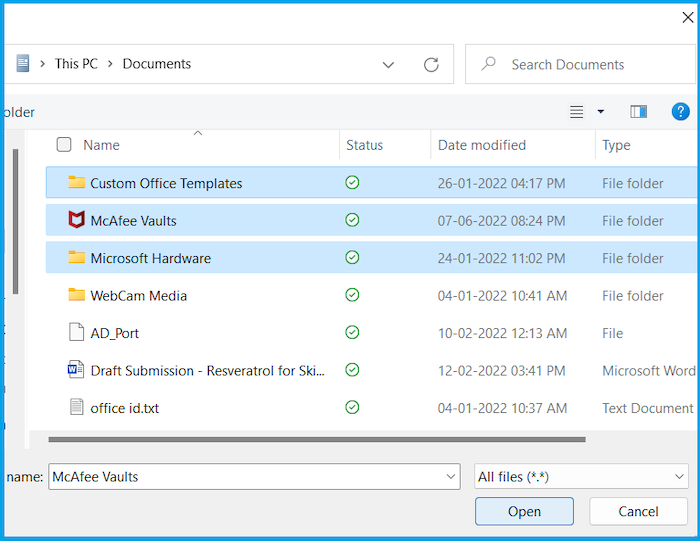The image size is (700, 541).
Task: Click the Refresh icon beside address bar
Action: point(431,64)
